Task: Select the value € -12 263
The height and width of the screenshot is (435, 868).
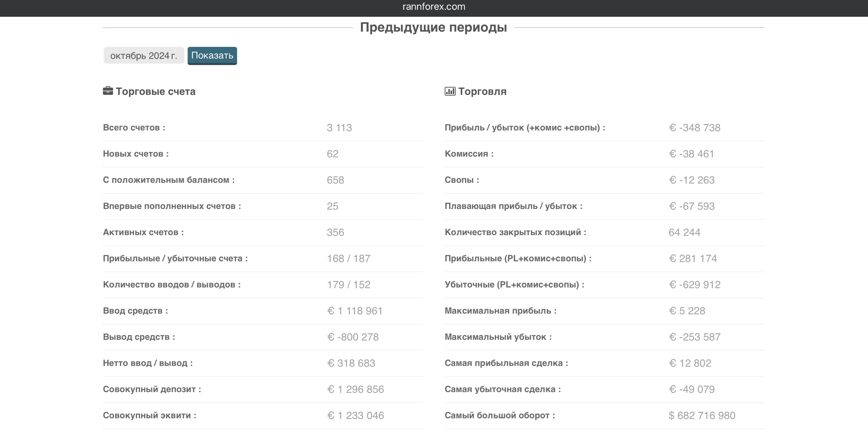Action: coord(692,180)
